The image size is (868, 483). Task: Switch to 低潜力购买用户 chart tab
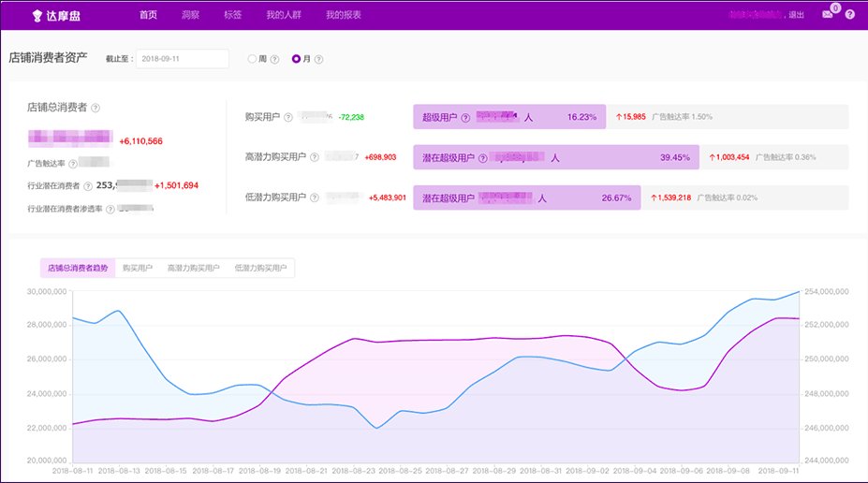tap(260, 268)
